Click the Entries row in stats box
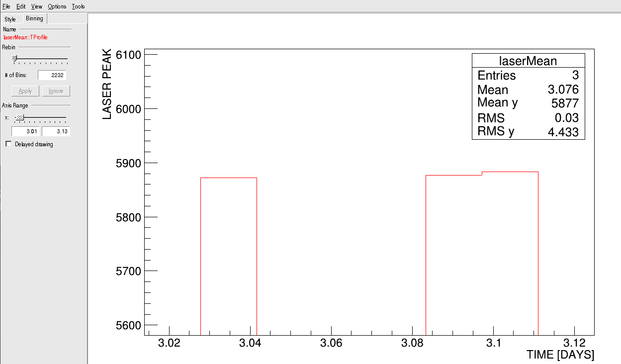 pyautogui.click(x=528, y=76)
